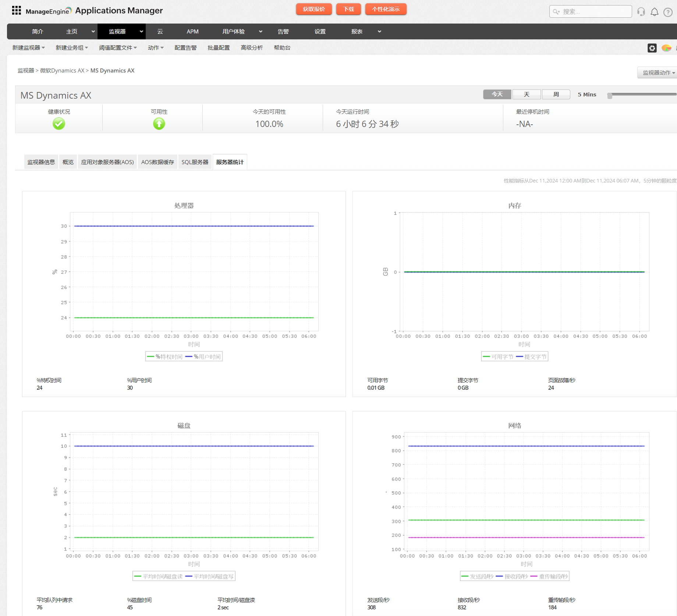Viewport: 677px width, 616px height.
Task: Toggle the 重传输段/秒 legend entry
Action: click(x=549, y=576)
